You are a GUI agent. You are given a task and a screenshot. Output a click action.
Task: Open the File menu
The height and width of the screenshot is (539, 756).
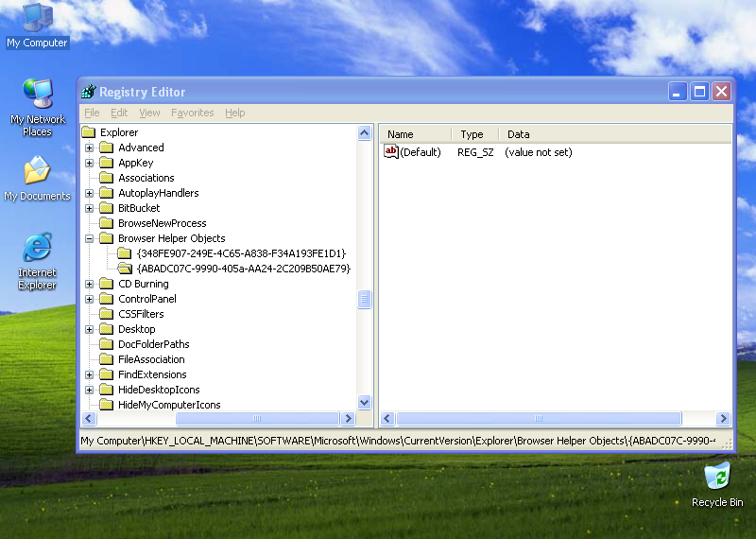coord(92,113)
